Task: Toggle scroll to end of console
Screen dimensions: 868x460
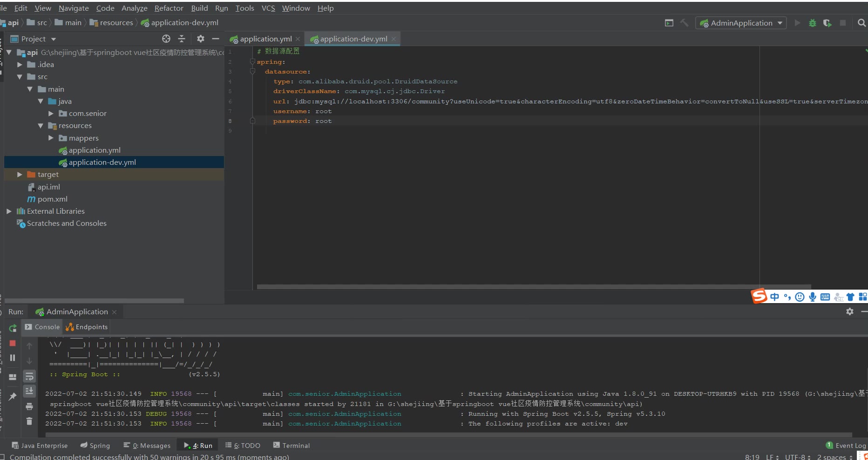Action: (x=29, y=391)
